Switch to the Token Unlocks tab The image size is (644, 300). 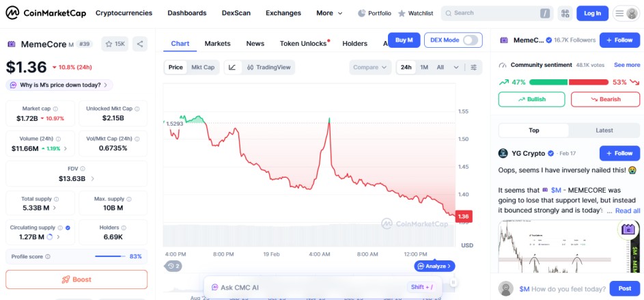pos(305,44)
